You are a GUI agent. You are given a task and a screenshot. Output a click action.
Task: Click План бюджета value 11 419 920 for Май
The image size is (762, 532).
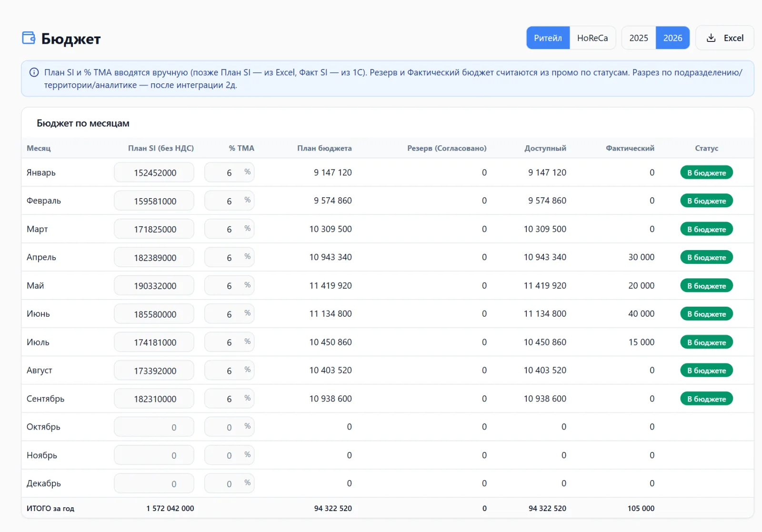pyautogui.click(x=331, y=285)
